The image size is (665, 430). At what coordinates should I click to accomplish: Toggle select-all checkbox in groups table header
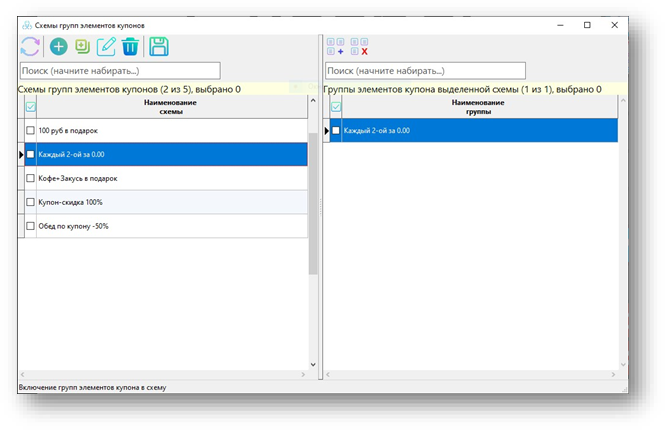pyautogui.click(x=336, y=107)
